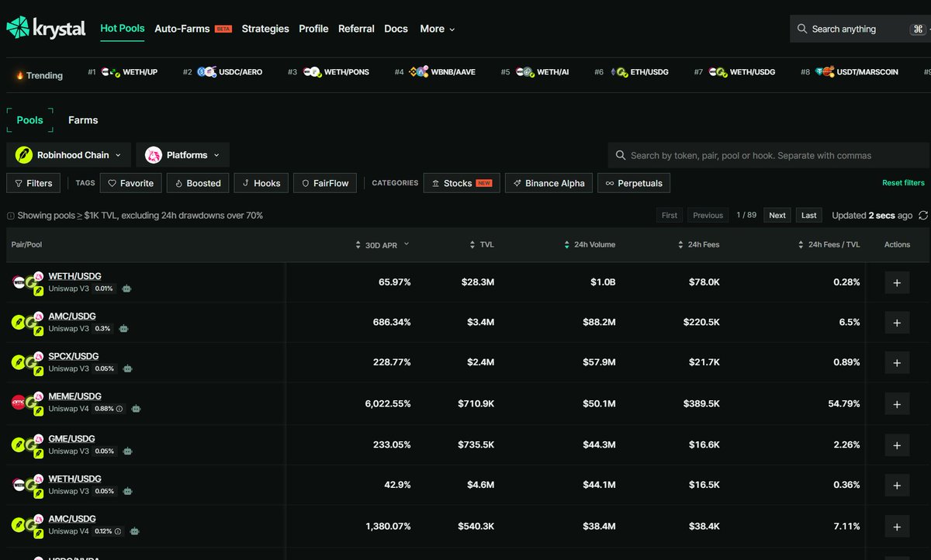Image resolution: width=931 pixels, height=560 pixels.
Task: Open the Filters button
Action: pyautogui.click(x=33, y=183)
